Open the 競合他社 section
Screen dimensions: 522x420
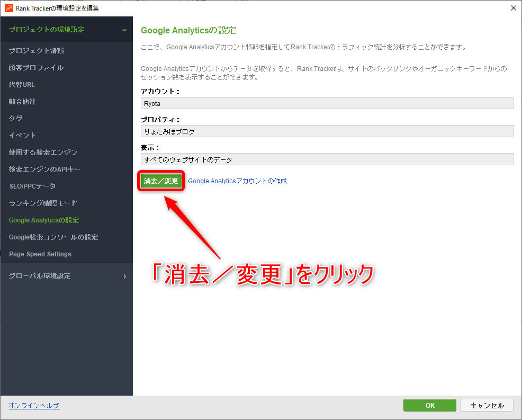[23, 102]
